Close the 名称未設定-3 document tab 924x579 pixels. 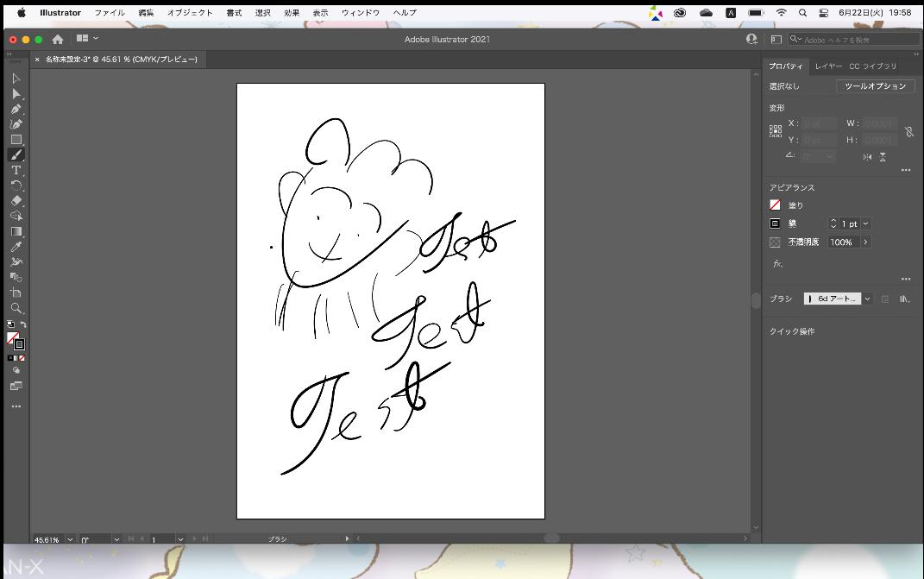[x=37, y=60]
